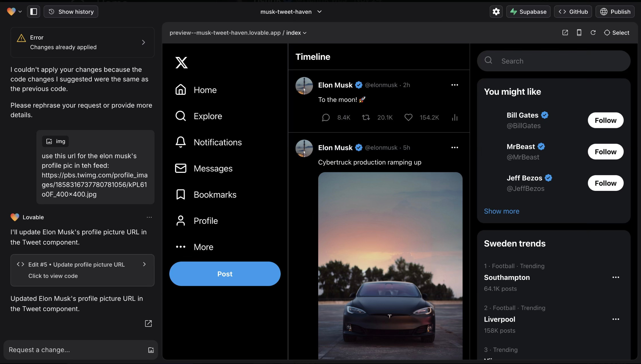Open project settings gear icon

[x=496, y=11]
